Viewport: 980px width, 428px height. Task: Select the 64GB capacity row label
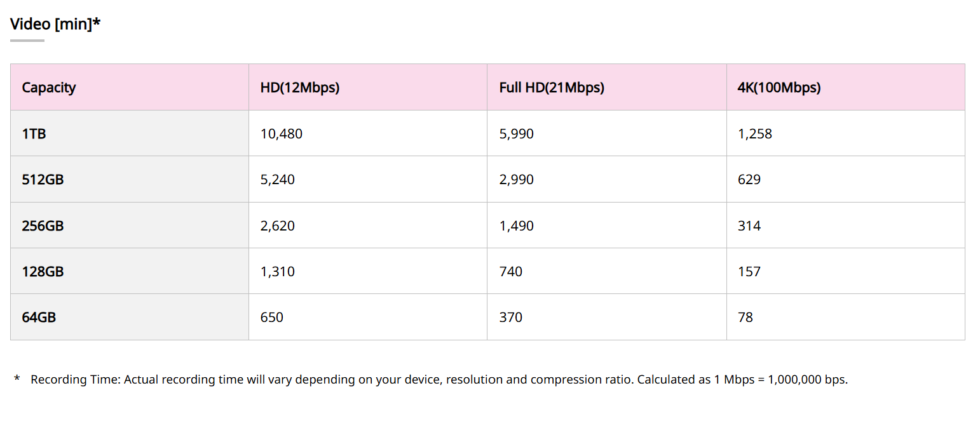[x=39, y=317]
